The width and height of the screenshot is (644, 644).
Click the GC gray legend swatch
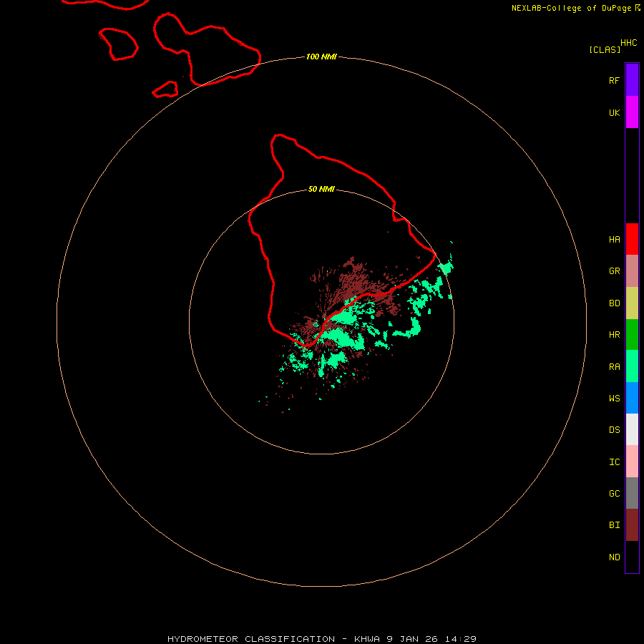[x=632, y=493]
